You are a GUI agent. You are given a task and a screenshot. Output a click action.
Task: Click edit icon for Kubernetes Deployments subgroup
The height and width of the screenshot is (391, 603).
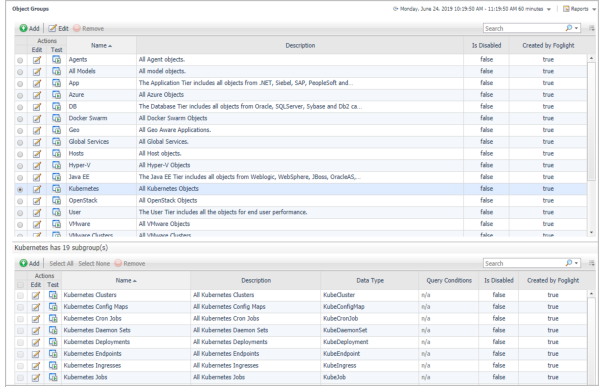[x=36, y=342]
